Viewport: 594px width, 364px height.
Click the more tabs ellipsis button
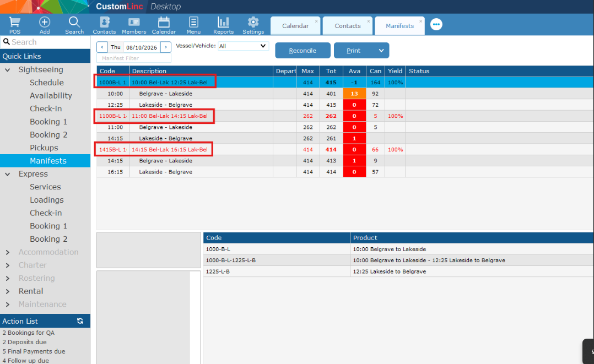pyautogui.click(x=436, y=25)
